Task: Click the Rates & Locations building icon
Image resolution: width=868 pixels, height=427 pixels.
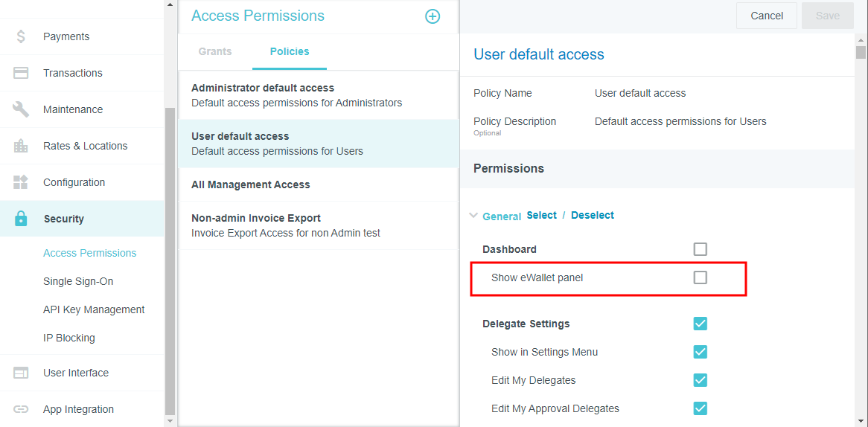Action: (x=21, y=146)
